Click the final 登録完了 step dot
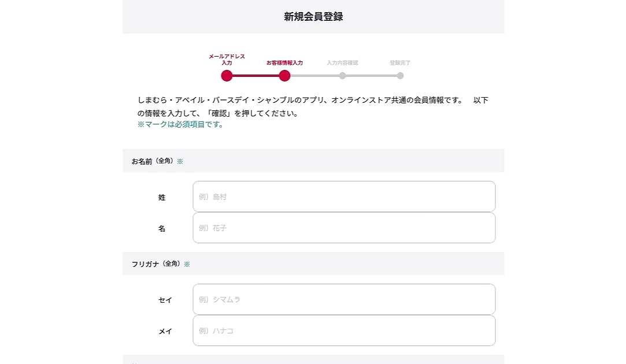The image size is (626, 364). pos(400,76)
